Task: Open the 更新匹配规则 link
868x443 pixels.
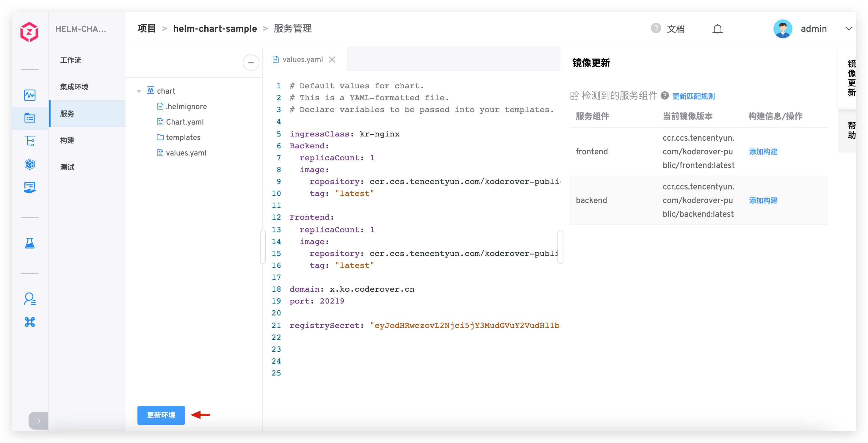Action: click(x=693, y=96)
